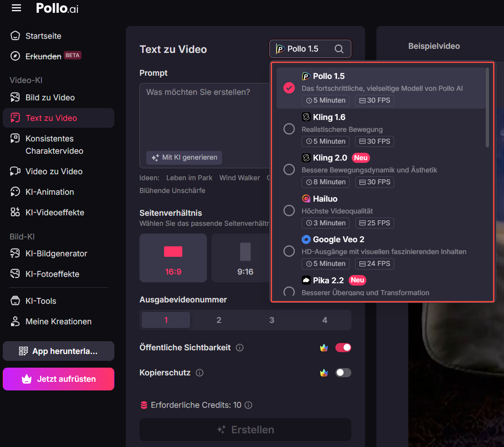Click the Erstellen button
The height and width of the screenshot is (447, 504).
tap(245, 430)
